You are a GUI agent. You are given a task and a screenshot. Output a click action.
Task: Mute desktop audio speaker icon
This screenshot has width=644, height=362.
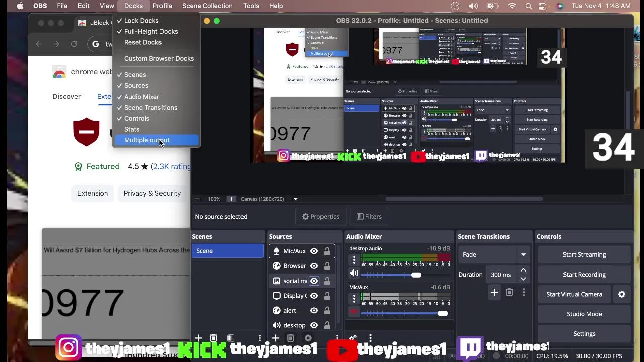click(354, 274)
